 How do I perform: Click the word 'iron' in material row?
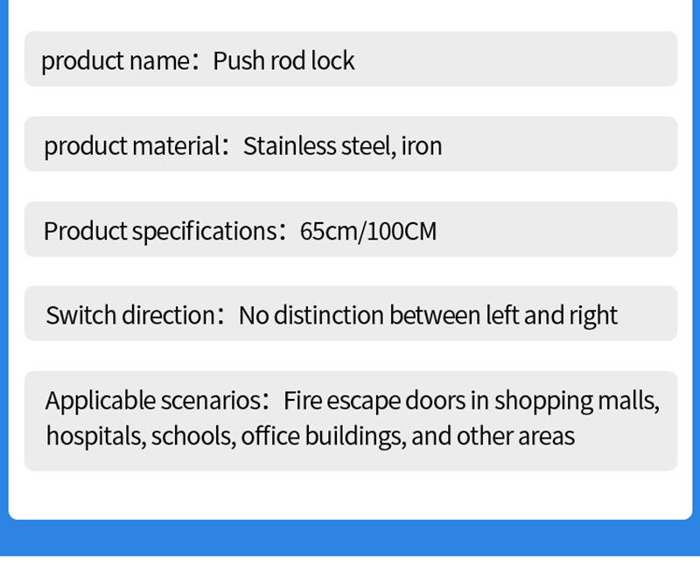point(422,146)
